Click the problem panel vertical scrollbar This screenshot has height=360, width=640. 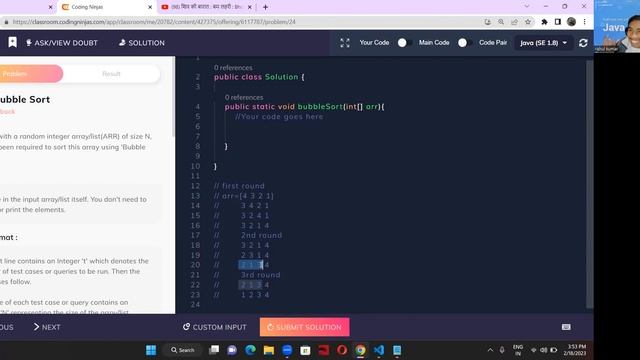coord(173,97)
